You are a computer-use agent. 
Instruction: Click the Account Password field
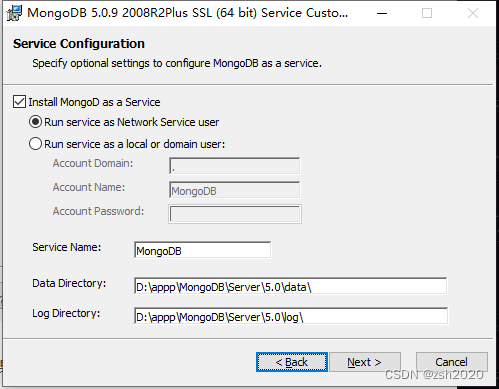(235, 214)
